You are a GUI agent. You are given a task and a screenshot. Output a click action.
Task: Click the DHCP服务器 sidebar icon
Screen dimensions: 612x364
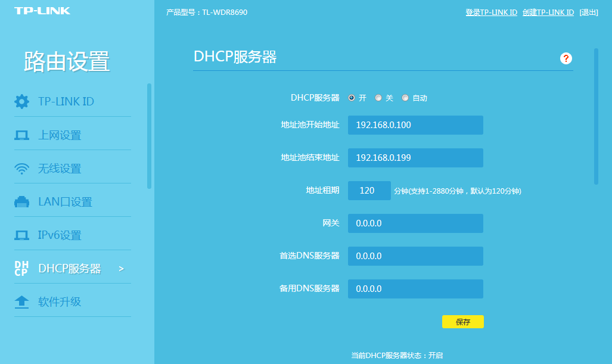[22, 268]
